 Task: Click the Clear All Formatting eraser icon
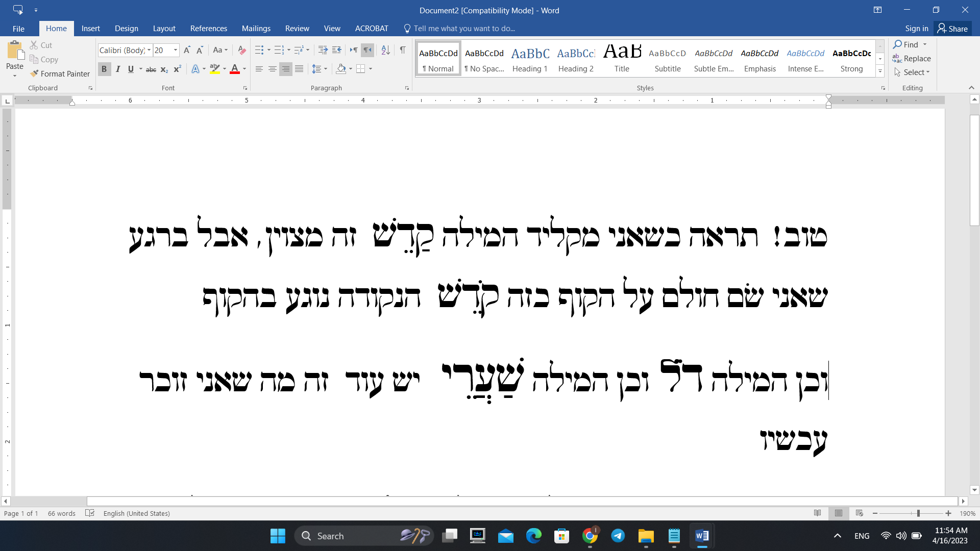coord(242,50)
